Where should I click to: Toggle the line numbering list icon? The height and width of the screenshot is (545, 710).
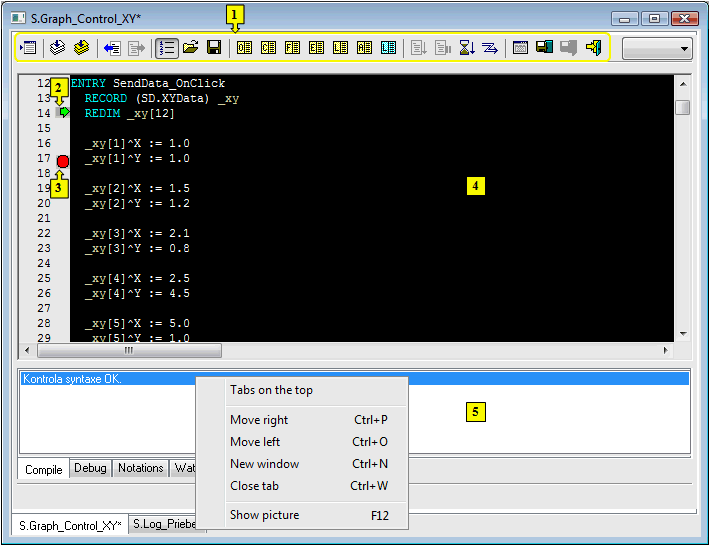[167, 47]
